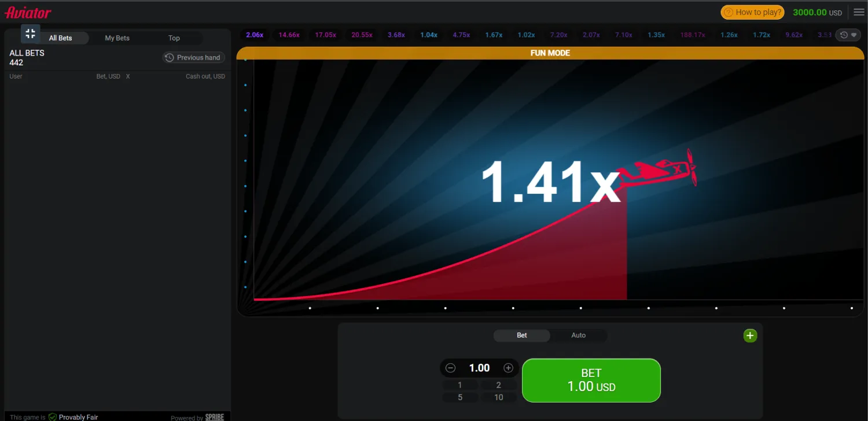Open the How to play? guide
Viewport: 868px width, 421px height.
coord(752,12)
